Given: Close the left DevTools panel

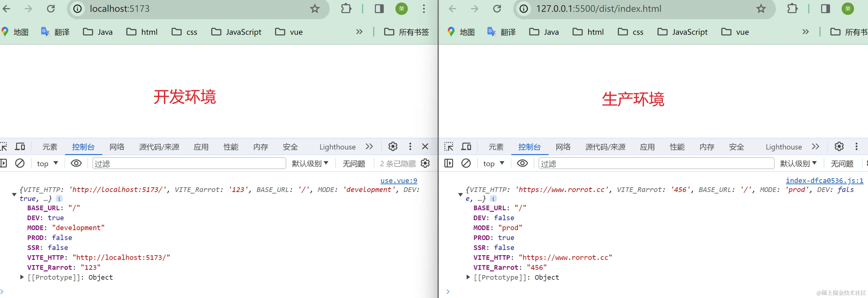Looking at the screenshot, I should pos(425,146).
